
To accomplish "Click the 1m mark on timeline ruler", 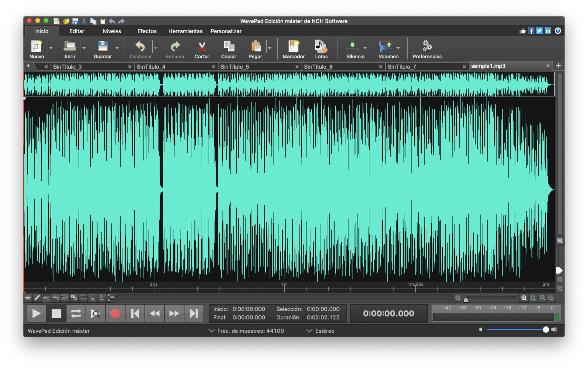I will (x=284, y=284).
